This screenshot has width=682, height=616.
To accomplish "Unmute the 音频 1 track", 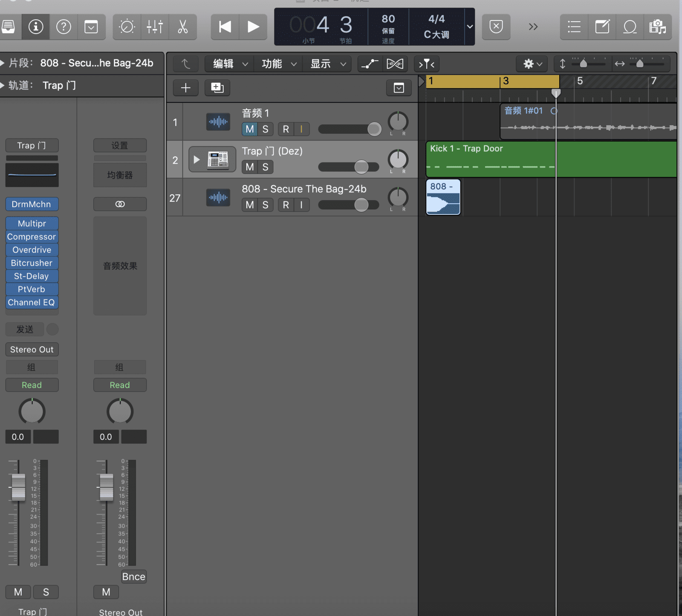I will tap(250, 129).
